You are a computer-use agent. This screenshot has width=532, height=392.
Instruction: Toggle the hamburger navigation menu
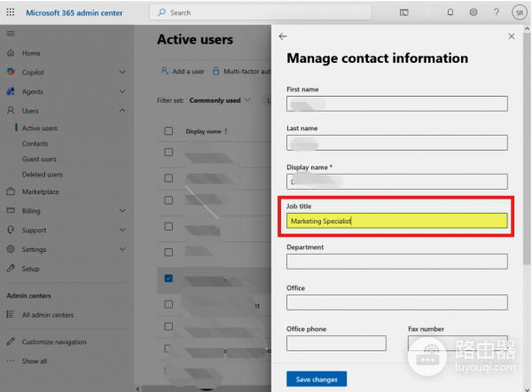click(11, 33)
